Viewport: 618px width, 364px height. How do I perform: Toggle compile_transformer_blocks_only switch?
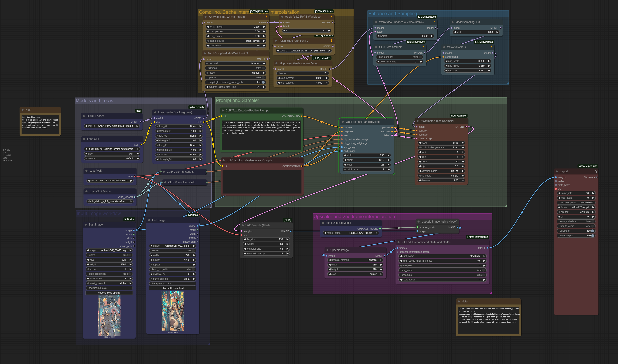click(x=263, y=82)
